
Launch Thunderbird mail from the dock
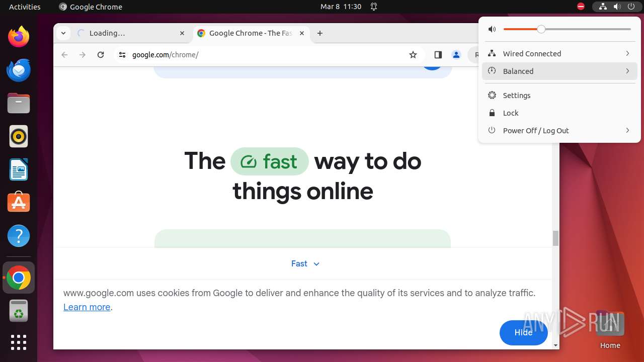click(19, 70)
